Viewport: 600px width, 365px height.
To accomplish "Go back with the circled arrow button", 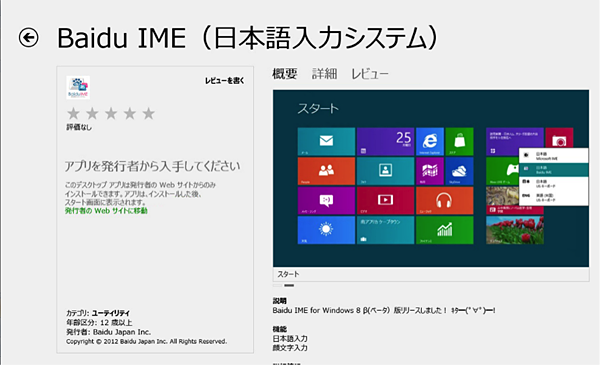I will [x=29, y=37].
